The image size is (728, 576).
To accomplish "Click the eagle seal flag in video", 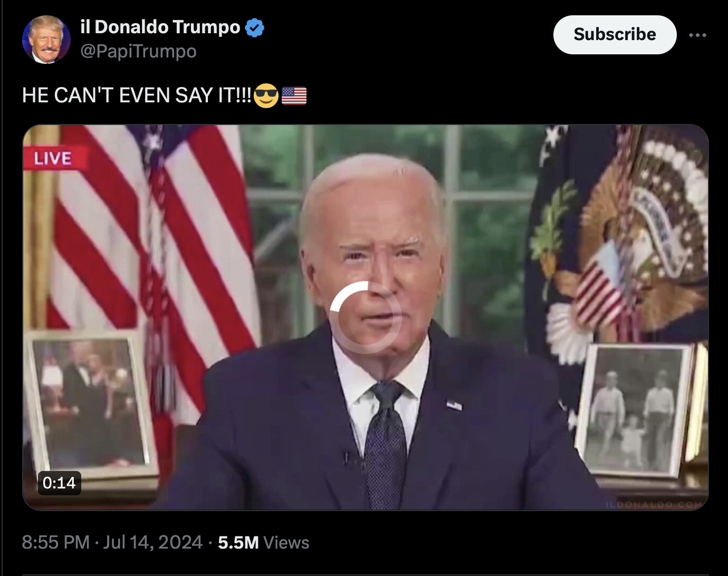I will point(622,237).
